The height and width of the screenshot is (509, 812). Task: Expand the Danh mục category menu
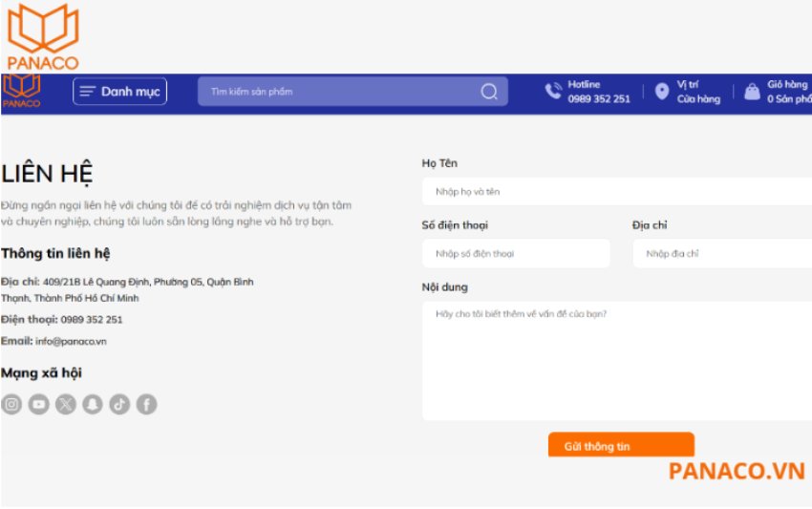tap(119, 92)
